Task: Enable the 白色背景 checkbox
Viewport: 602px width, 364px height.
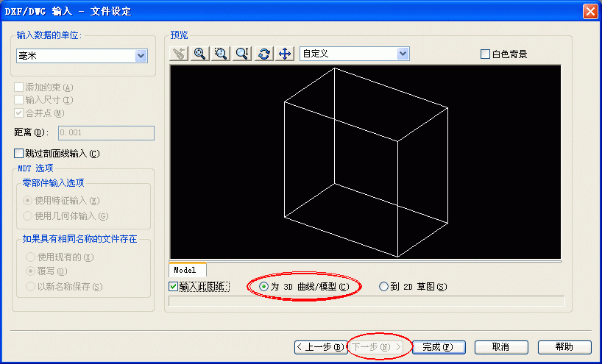Action: 485,54
